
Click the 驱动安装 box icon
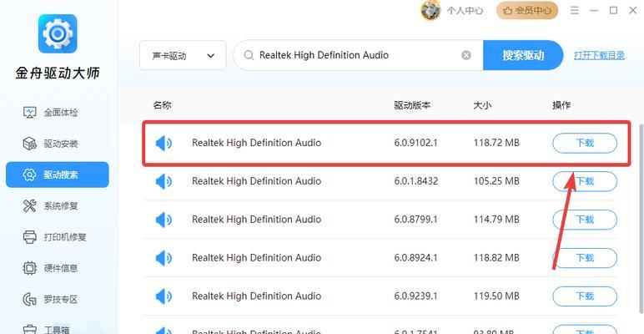click(x=29, y=144)
